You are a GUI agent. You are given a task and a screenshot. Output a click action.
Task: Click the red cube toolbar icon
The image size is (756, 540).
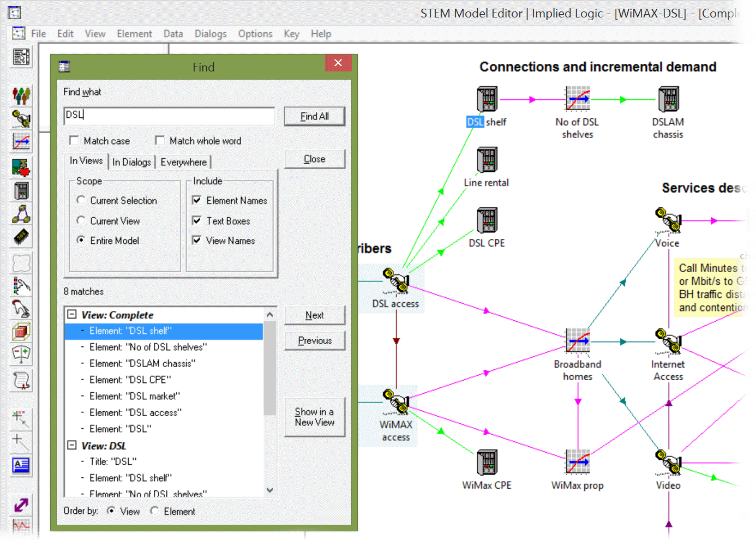[21, 332]
